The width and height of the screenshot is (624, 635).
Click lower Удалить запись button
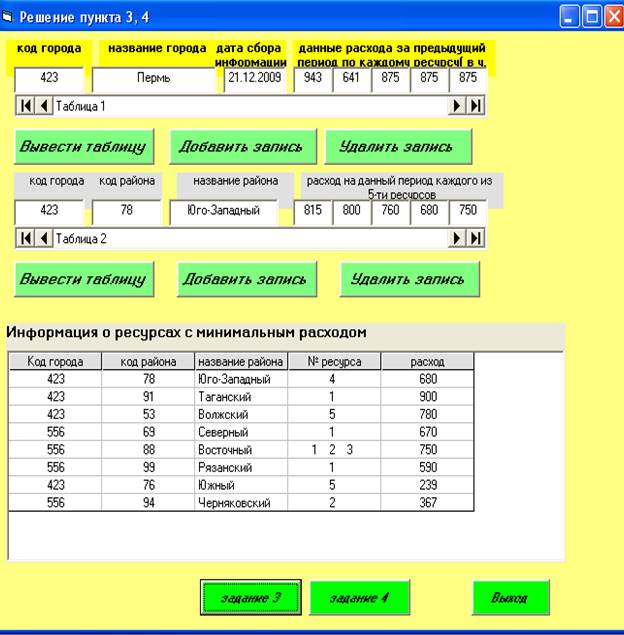[409, 279]
